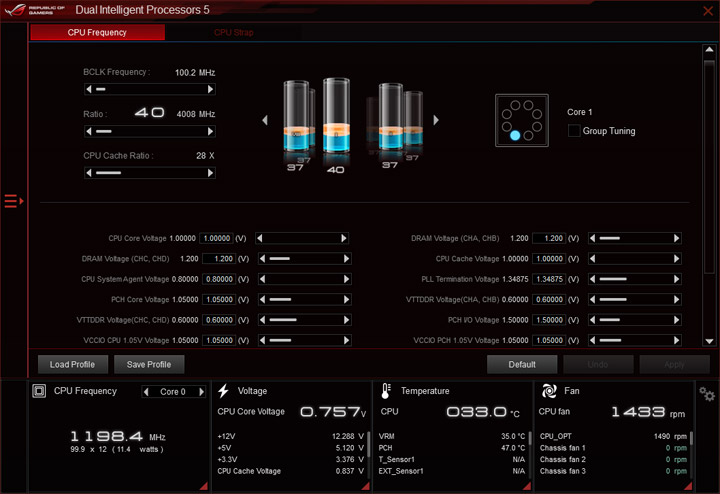
Task: Click the BCLK Frequency slider track
Action: [x=150, y=89]
